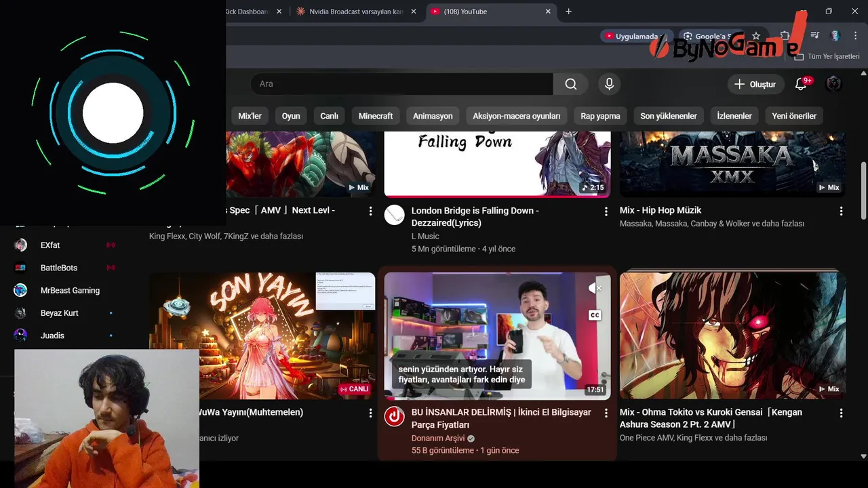The width and height of the screenshot is (868, 488).
Task: Open the L Music channel name link
Action: (425, 237)
